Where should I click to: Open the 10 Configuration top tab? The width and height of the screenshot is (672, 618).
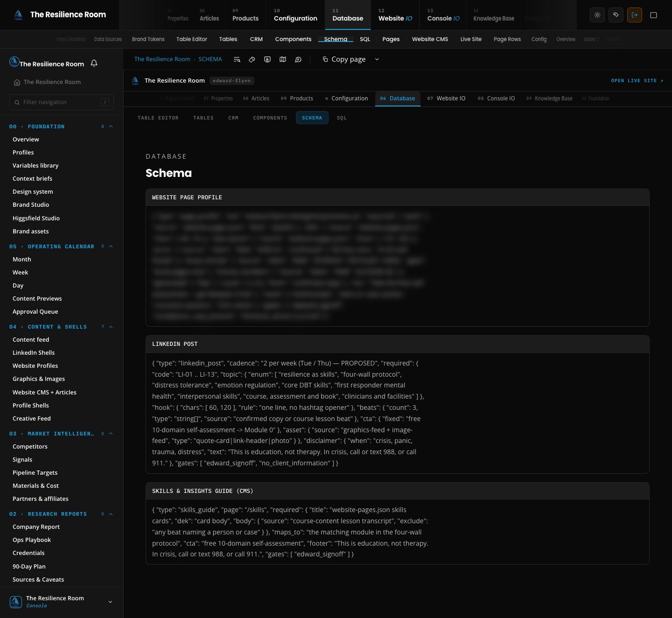[295, 15]
